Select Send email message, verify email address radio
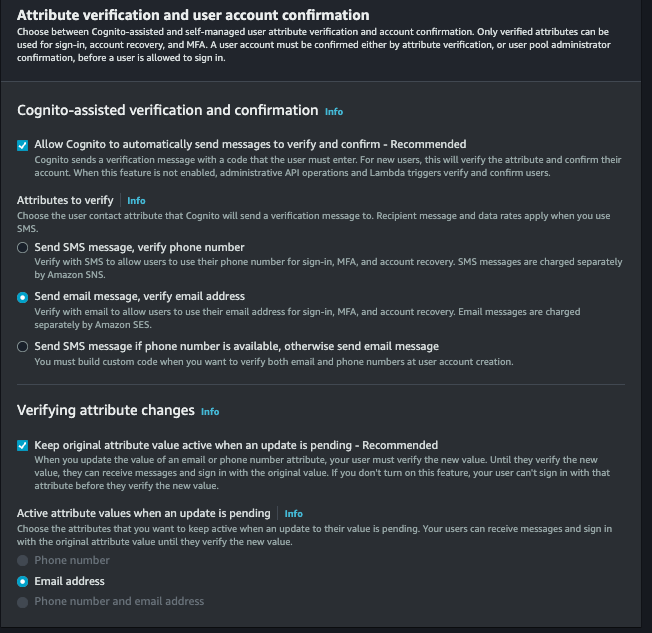Image resolution: width=652 pixels, height=633 pixels. [22, 297]
